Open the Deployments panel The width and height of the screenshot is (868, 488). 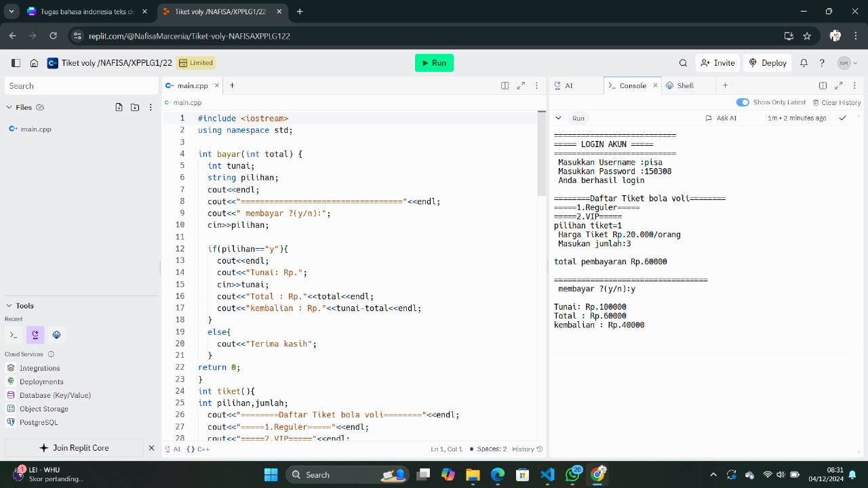pos(42,382)
